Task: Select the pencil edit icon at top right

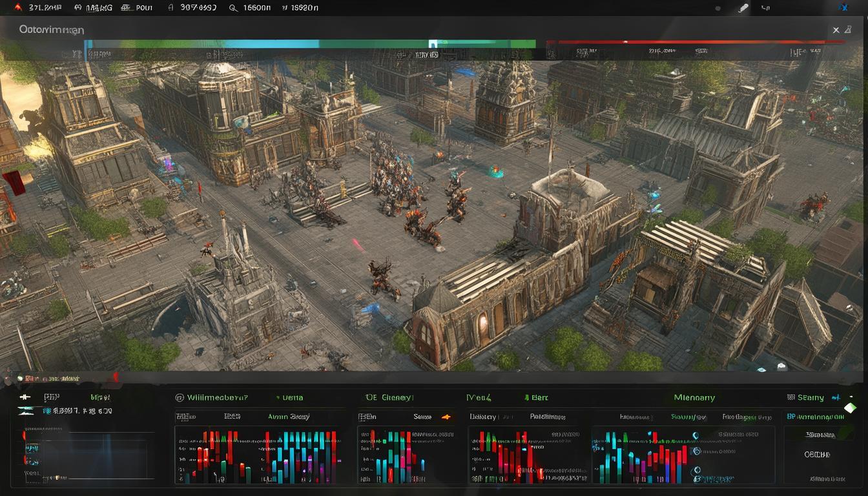Action: [x=743, y=8]
